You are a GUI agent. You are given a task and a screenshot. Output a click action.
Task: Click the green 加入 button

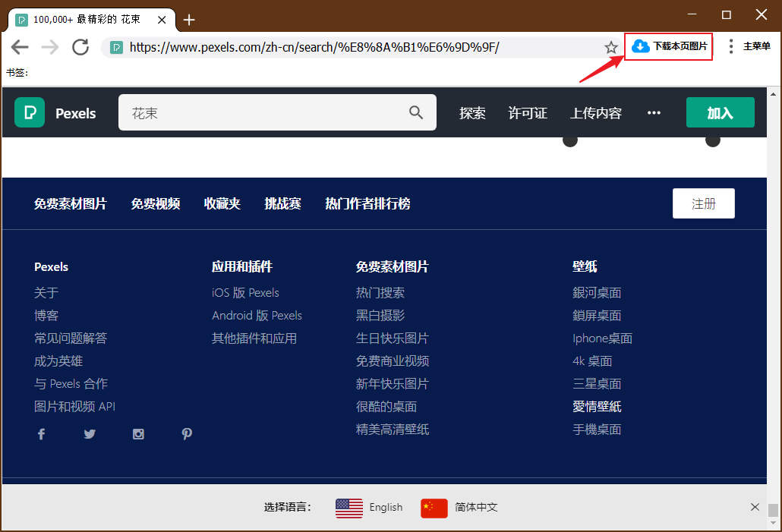coord(720,113)
